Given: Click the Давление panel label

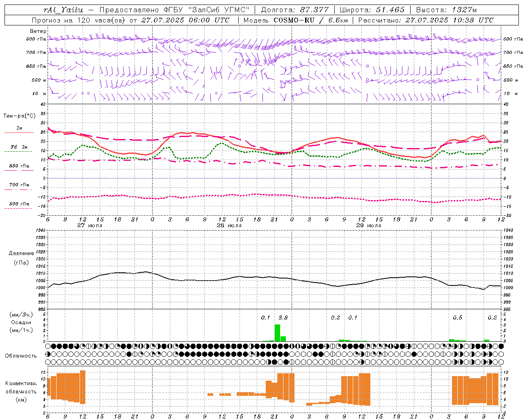Looking at the screenshot, I should [x=21, y=253].
